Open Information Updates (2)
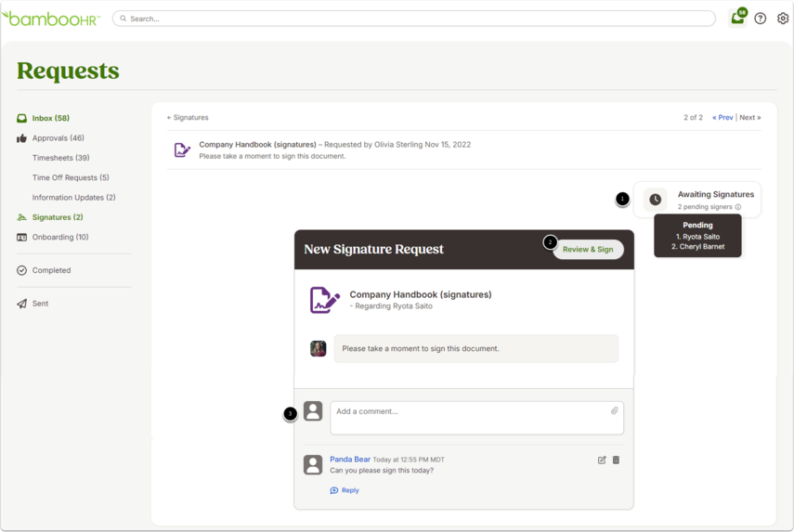Image resolution: width=794 pixels, height=532 pixels. 74,198
